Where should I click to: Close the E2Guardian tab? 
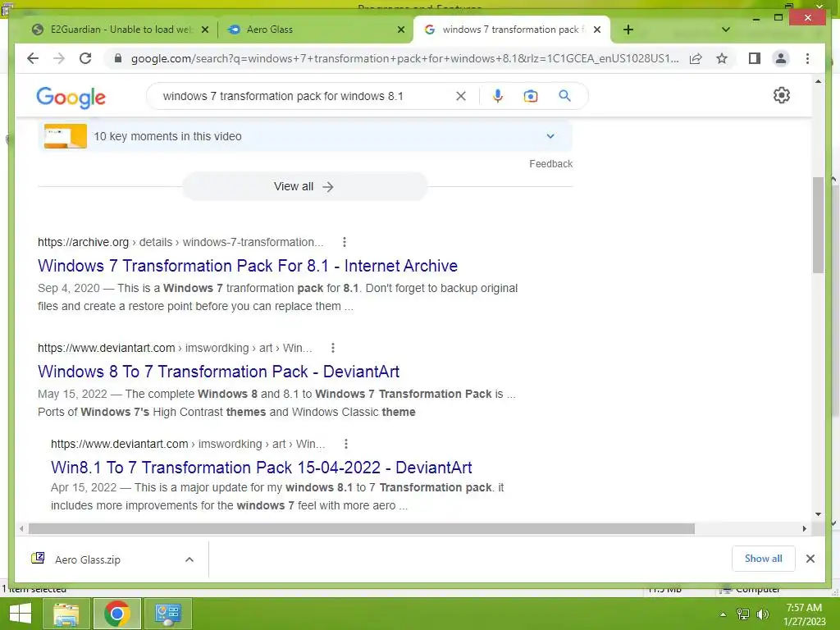click(204, 30)
